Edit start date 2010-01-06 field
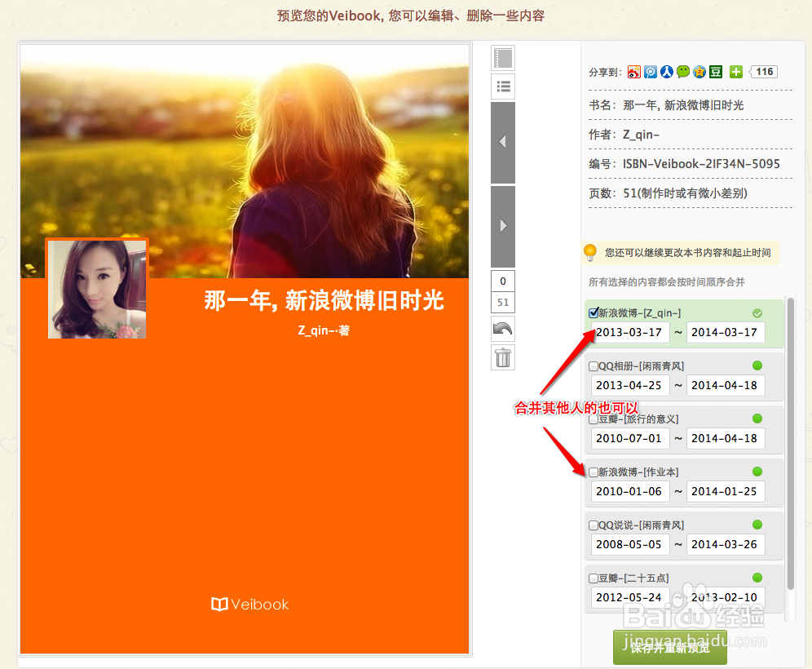This screenshot has width=812, height=669. click(x=629, y=491)
